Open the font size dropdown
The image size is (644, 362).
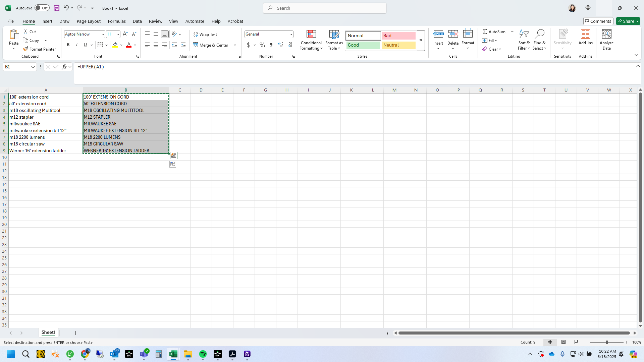click(118, 34)
